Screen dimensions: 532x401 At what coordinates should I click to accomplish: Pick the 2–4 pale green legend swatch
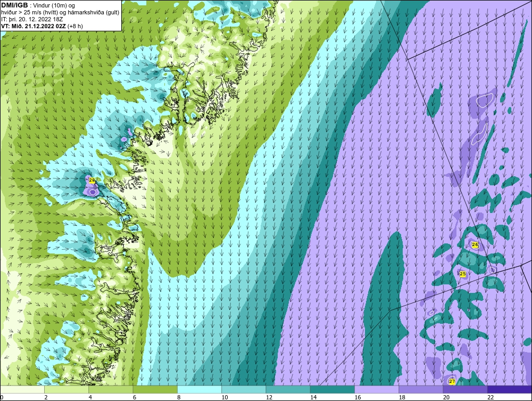tap(66, 389)
